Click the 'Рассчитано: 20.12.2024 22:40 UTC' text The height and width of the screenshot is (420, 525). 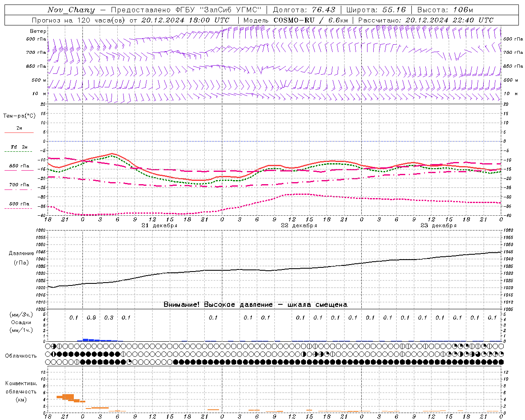(426, 20)
